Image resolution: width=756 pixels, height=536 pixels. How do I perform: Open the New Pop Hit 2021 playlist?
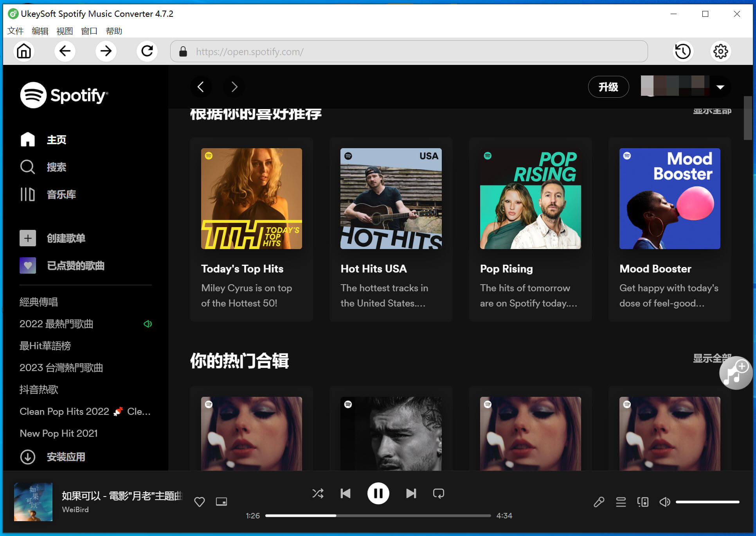coord(59,433)
